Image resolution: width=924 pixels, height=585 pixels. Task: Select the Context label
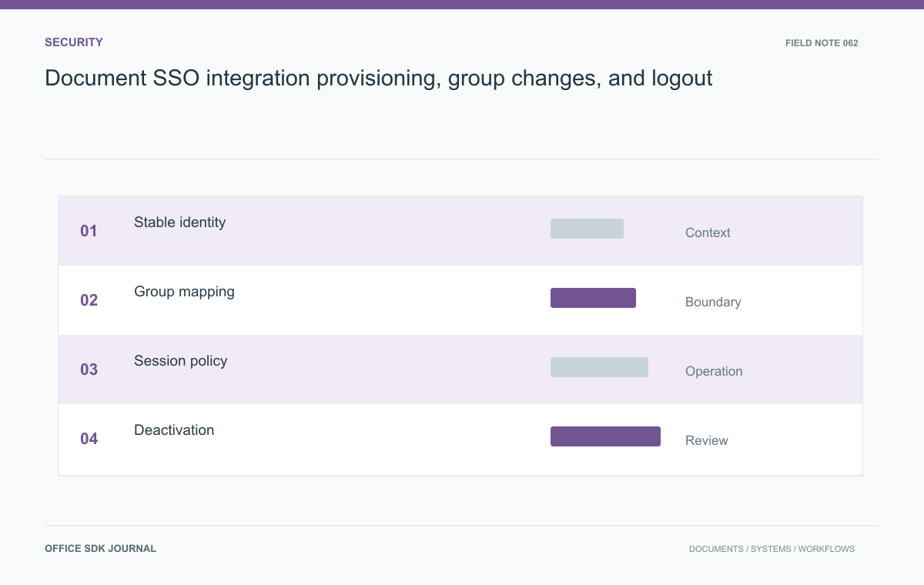[708, 232]
